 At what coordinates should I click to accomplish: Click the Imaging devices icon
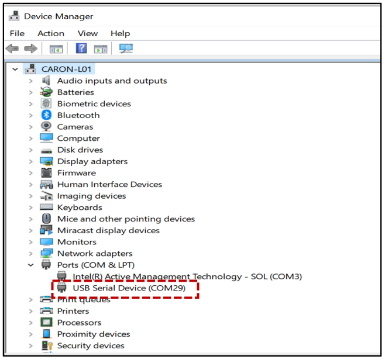[46, 196]
